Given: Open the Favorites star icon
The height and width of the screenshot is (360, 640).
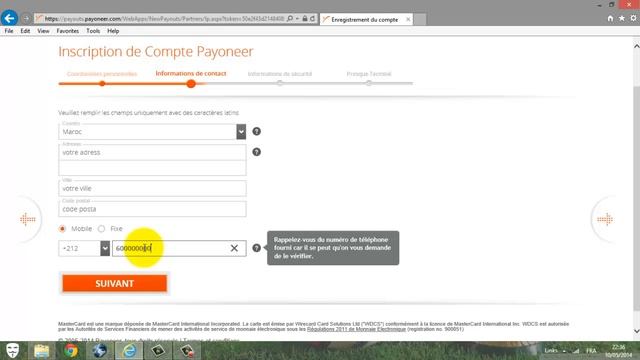Looking at the screenshot, I should [x=622, y=18].
